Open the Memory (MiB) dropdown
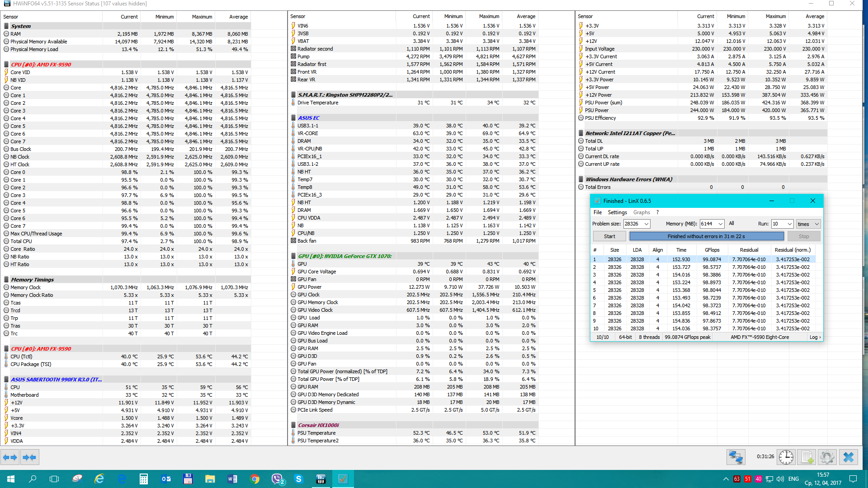Viewport: 868px width, 488px height. pos(720,224)
